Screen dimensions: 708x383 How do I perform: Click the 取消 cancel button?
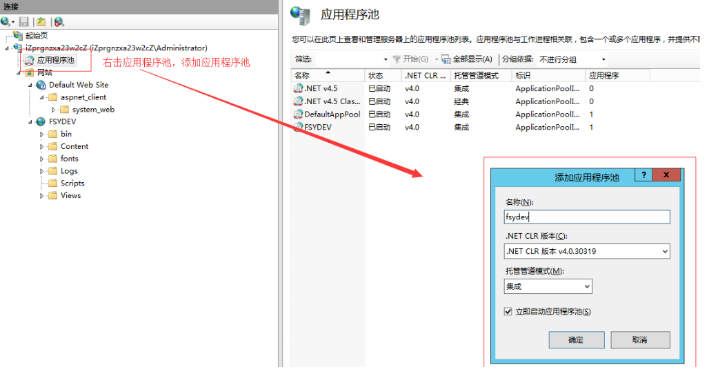point(640,340)
